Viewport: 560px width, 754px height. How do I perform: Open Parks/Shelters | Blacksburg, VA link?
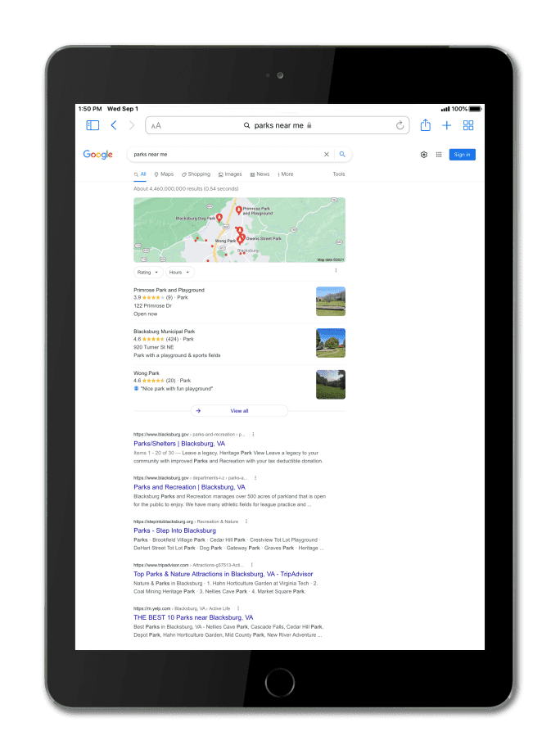(179, 444)
